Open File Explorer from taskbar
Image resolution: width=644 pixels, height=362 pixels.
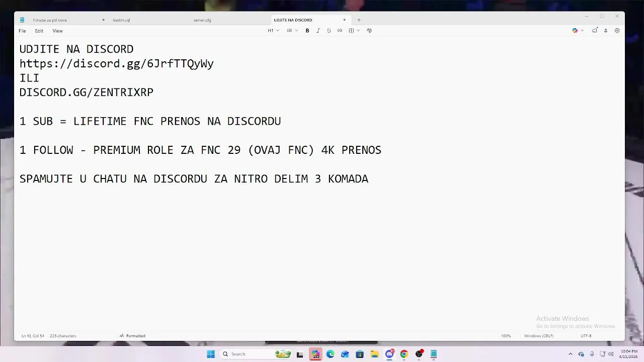pos(374,354)
